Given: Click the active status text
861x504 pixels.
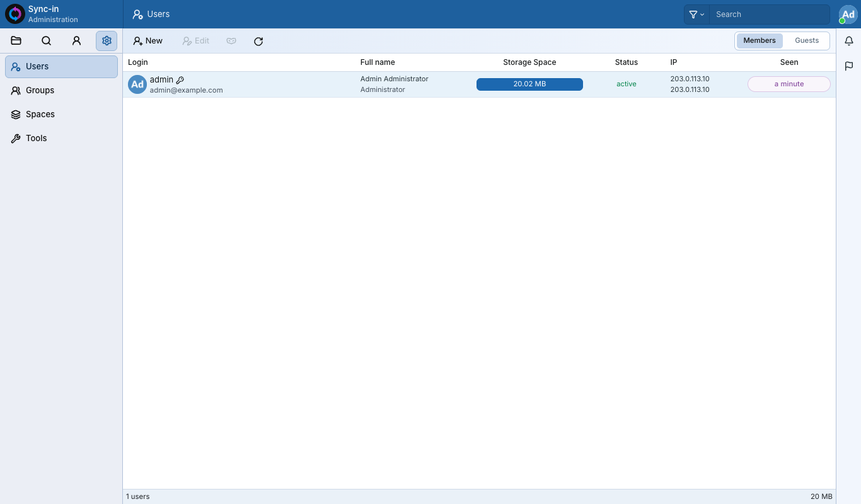Looking at the screenshot, I should (x=627, y=84).
